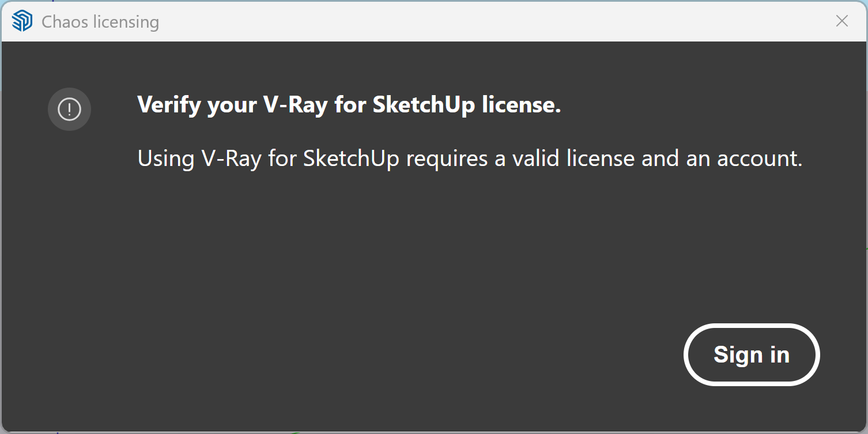
Task: Click "SketchUp" in the bold heading line
Action: (x=424, y=105)
